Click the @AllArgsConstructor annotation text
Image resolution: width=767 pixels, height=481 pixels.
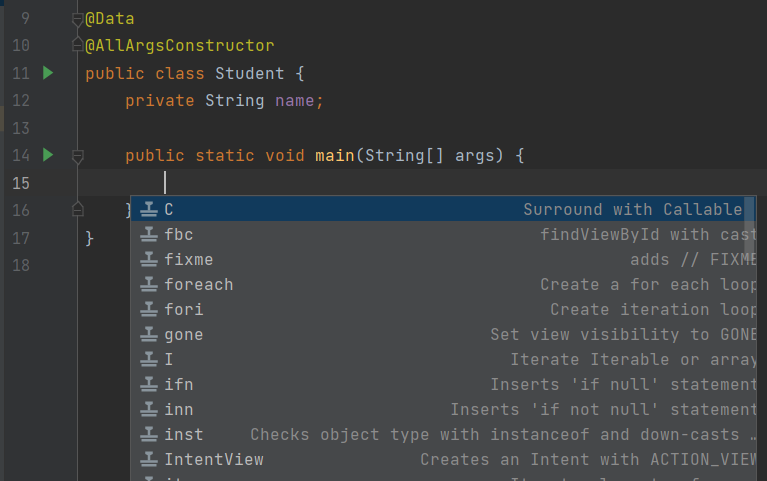click(180, 46)
